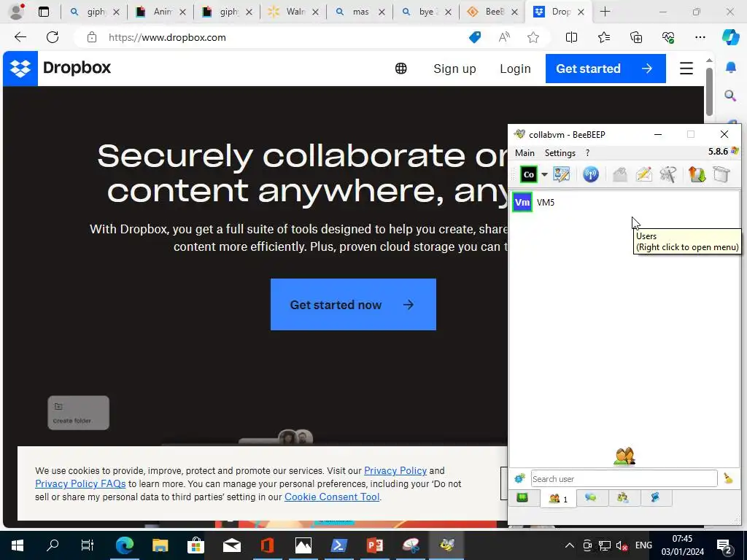The width and height of the screenshot is (747, 560).
Task: Click the two-people users icon above search
Action: (624, 456)
